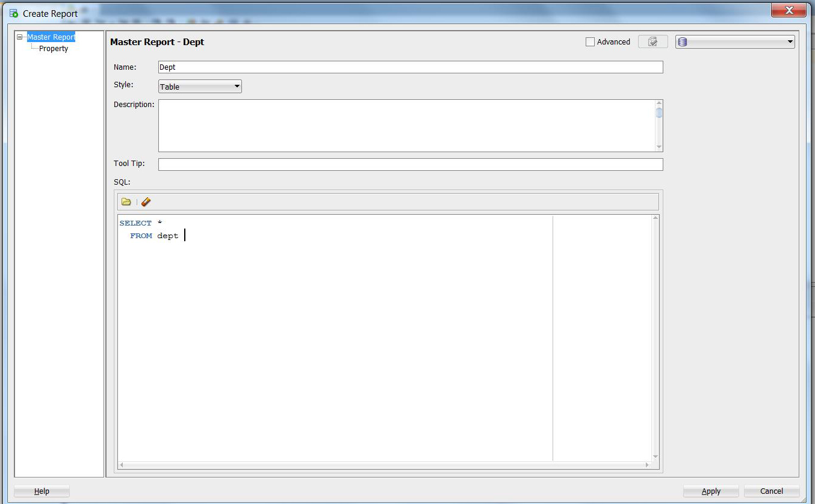Image resolution: width=815 pixels, height=504 pixels.
Task: Place the cursor after FROM dept in SQL
Action: tap(184, 235)
